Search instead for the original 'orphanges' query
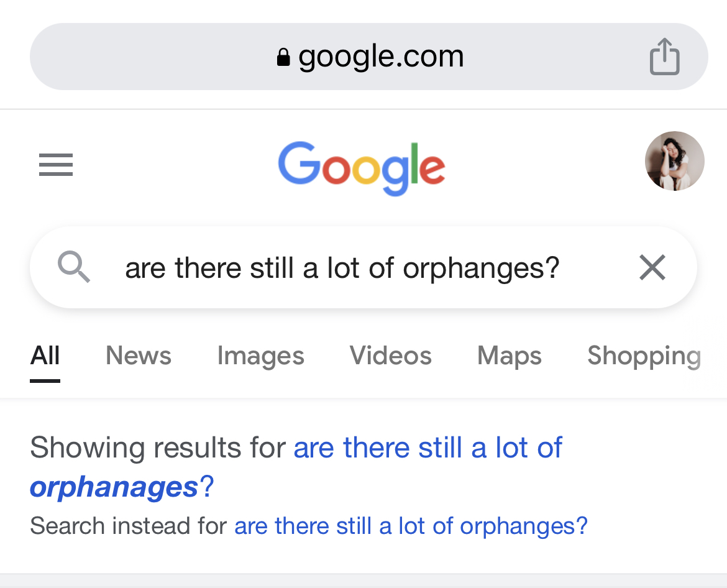Screen dimensions: 727x588 click(x=410, y=526)
